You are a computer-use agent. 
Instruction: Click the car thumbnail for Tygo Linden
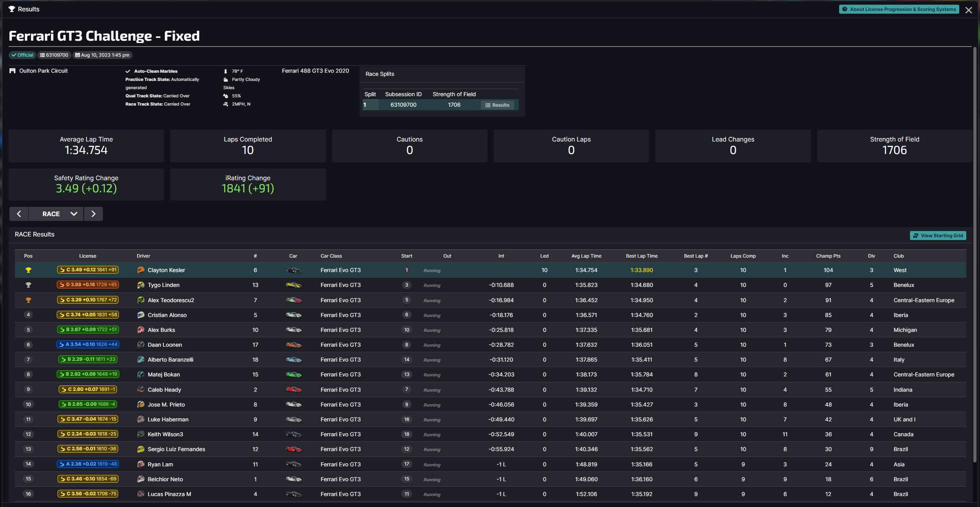[293, 285]
